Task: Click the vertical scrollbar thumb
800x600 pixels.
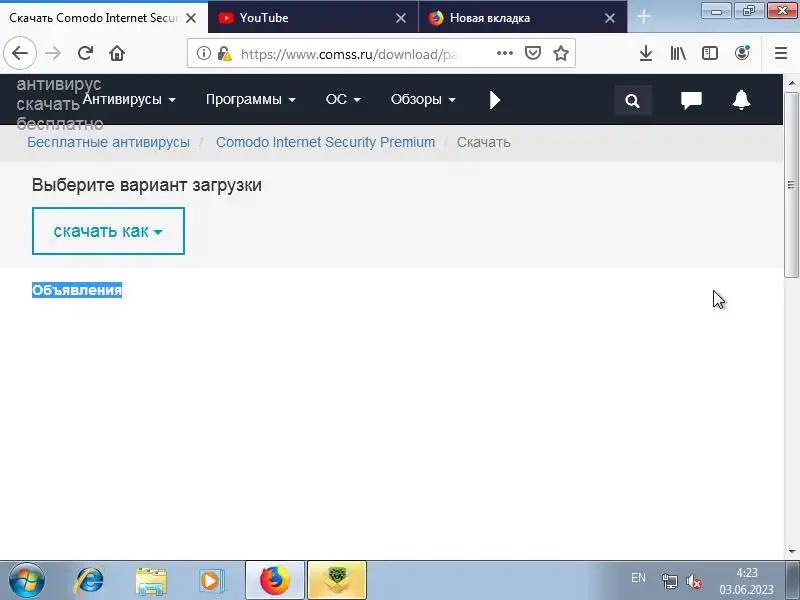Action: (x=791, y=185)
